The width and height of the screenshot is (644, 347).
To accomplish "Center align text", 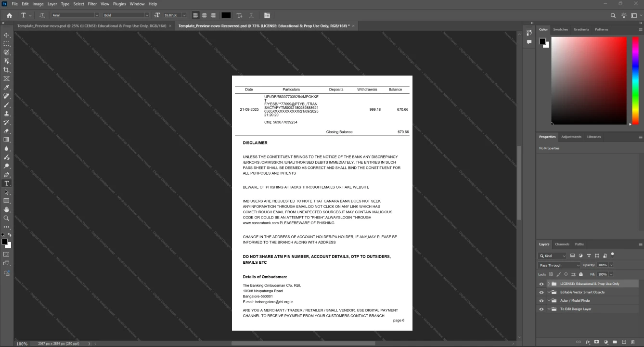I will click(x=204, y=15).
